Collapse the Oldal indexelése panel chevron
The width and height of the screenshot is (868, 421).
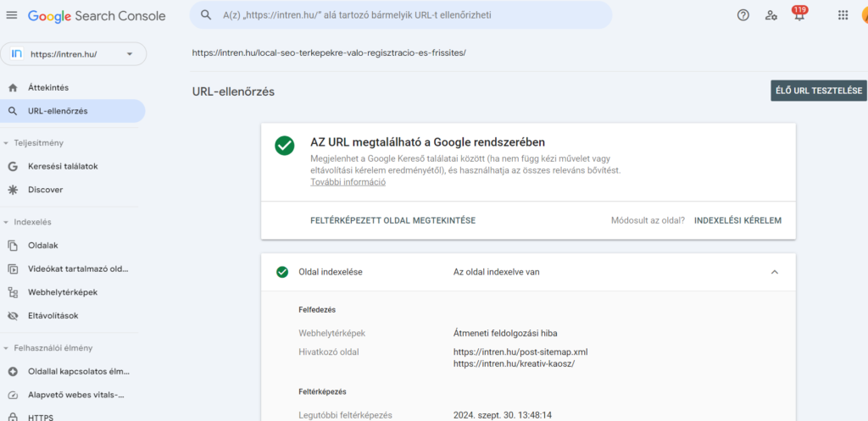coord(775,272)
